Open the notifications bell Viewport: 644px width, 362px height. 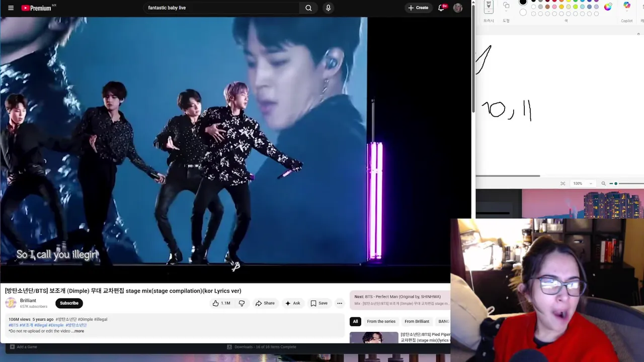[441, 8]
